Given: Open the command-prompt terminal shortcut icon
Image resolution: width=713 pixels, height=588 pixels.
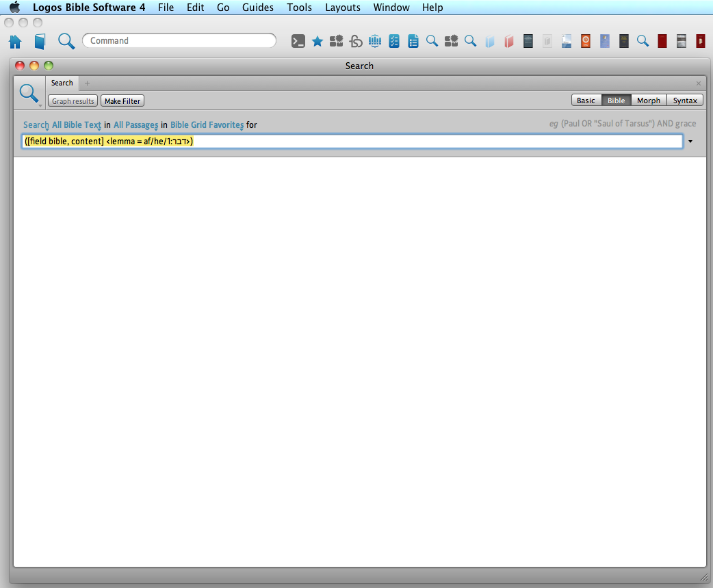Looking at the screenshot, I should point(298,41).
